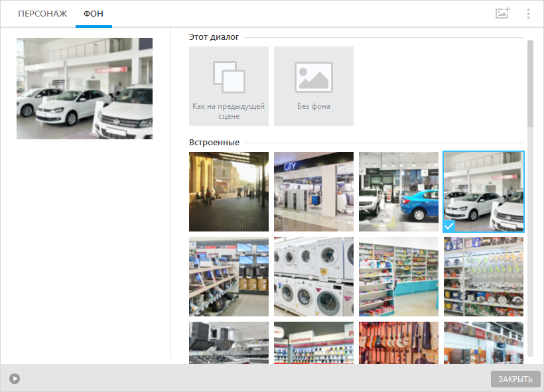Click the selected white cars showroom thumbnail
The image size is (544, 392).
pyautogui.click(x=484, y=192)
